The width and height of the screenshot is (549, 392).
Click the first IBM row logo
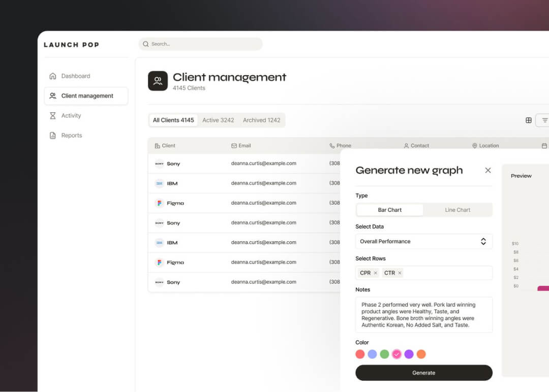[x=159, y=184]
